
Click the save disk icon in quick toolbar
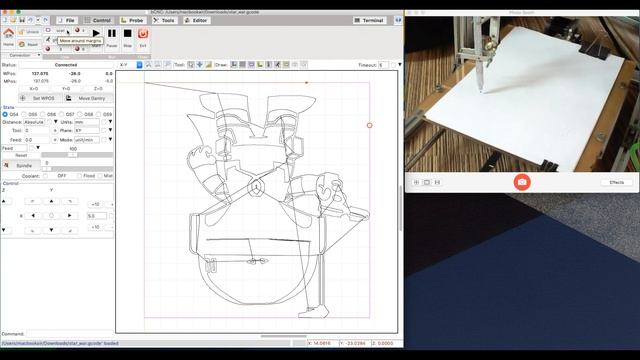(x=22, y=20)
